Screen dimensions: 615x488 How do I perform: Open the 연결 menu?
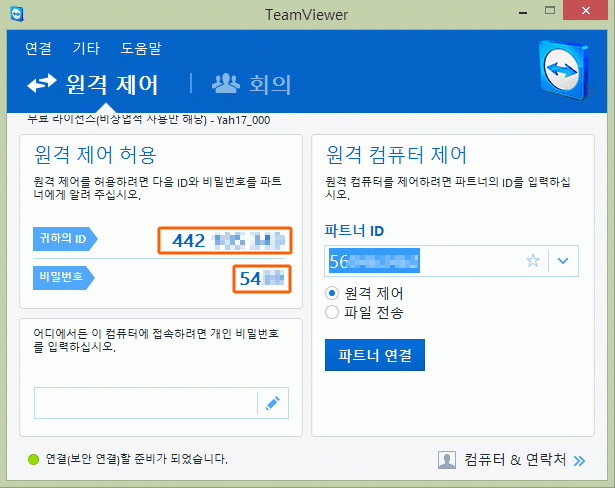38,48
